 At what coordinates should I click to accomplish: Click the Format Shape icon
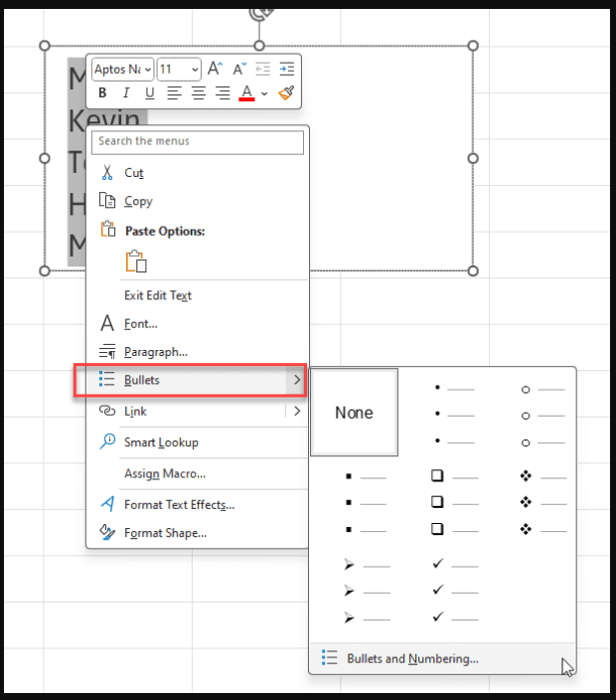(x=107, y=532)
